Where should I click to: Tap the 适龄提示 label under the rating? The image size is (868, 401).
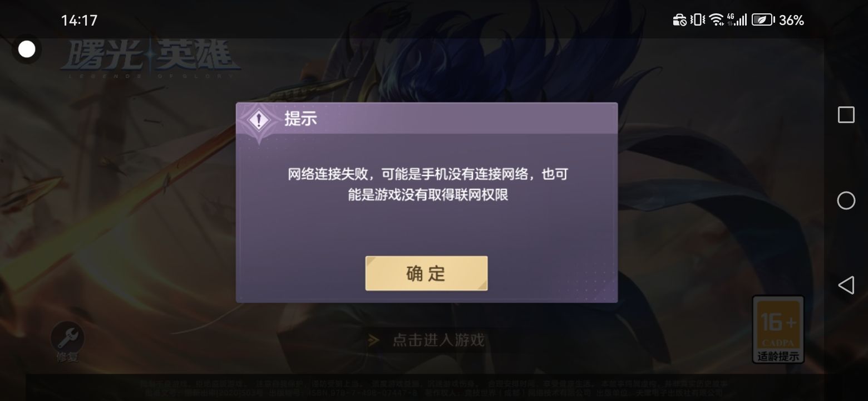(x=778, y=356)
